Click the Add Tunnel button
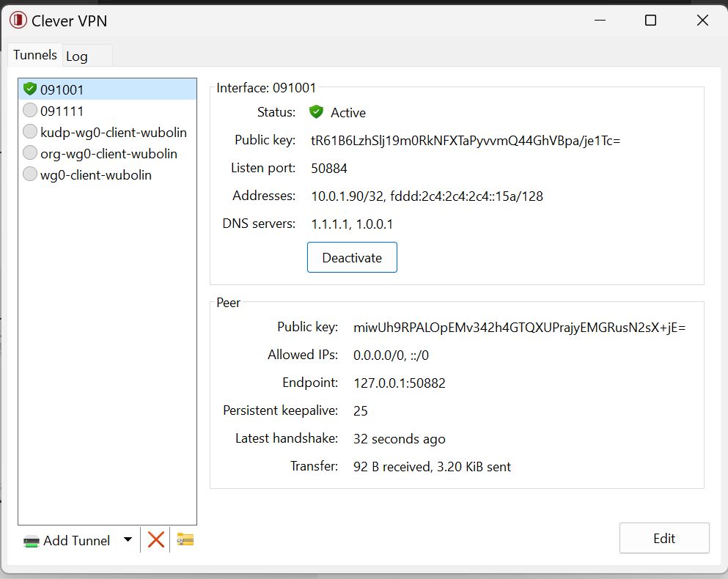 [67, 540]
